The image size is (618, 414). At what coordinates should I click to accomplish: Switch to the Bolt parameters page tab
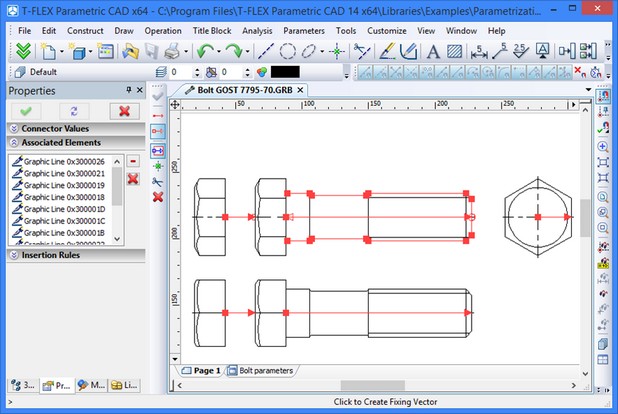pyautogui.click(x=261, y=371)
